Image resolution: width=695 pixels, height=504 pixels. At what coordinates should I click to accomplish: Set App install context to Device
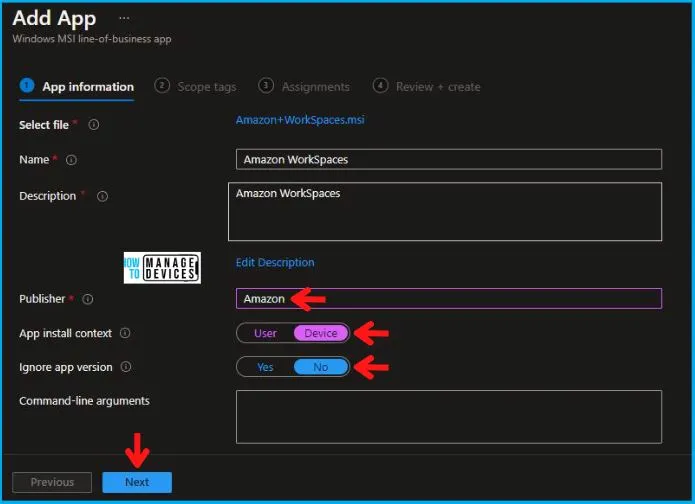(321, 333)
